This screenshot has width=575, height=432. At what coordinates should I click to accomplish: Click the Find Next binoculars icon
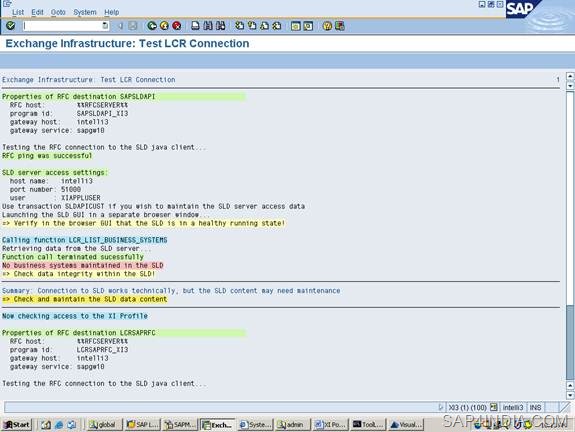click(x=220, y=26)
